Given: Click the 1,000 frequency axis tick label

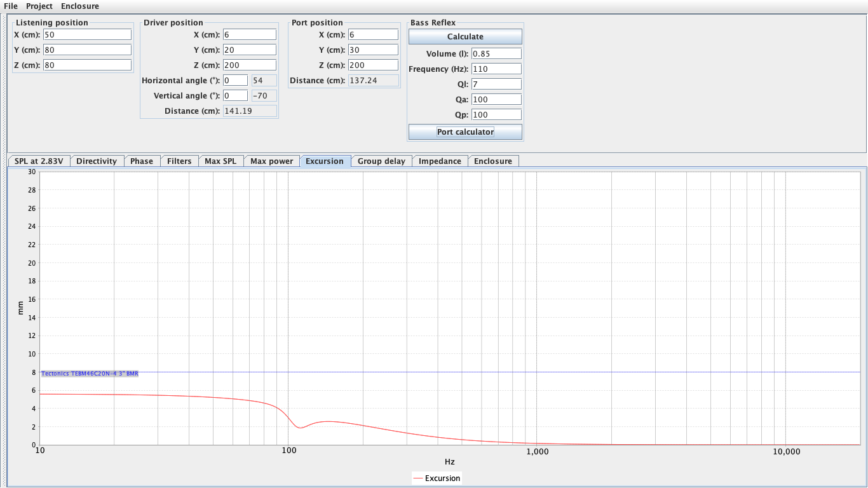Looking at the screenshot, I should click(538, 451).
